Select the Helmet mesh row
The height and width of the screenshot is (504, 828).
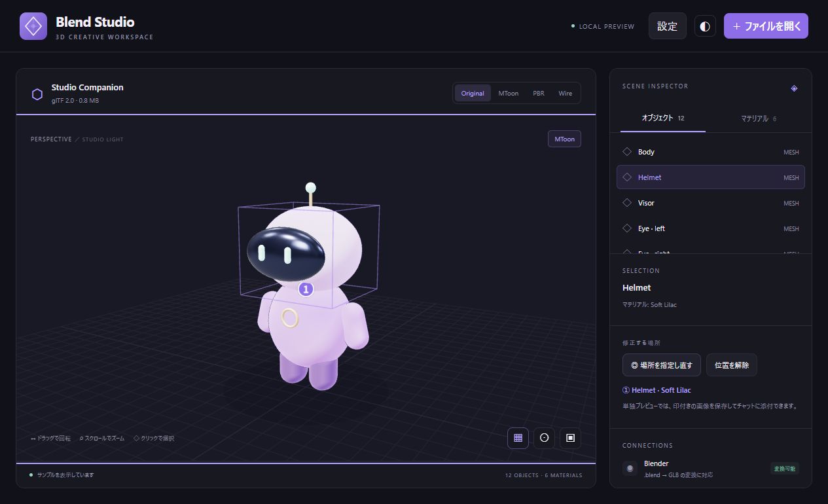tap(711, 177)
